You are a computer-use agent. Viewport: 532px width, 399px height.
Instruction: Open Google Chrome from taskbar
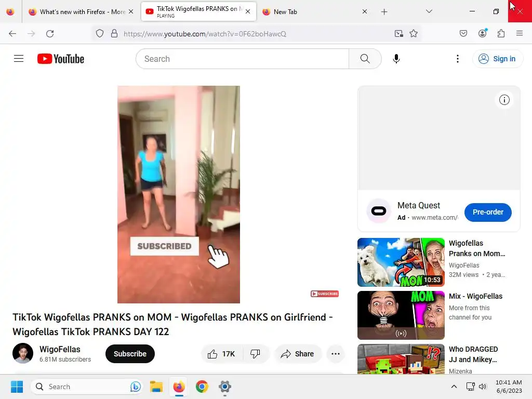pyautogui.click(x=202, y=387)
